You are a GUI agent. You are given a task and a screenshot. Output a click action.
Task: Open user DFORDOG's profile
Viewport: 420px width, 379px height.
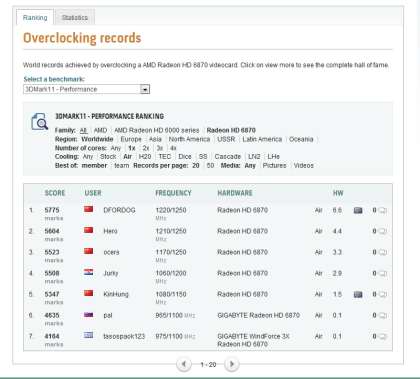pyautogui.click(x=119, y=210)
